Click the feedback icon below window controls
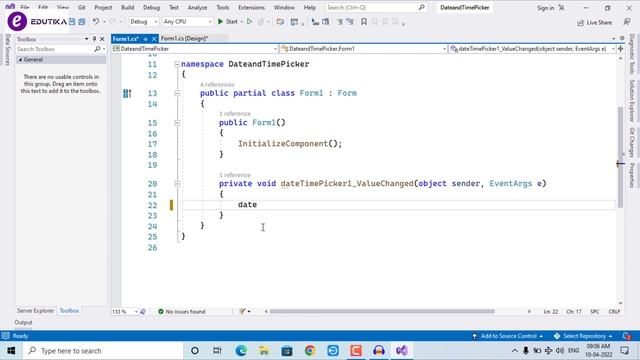This screenshot has height=360, width=640. tap(627, 22)
